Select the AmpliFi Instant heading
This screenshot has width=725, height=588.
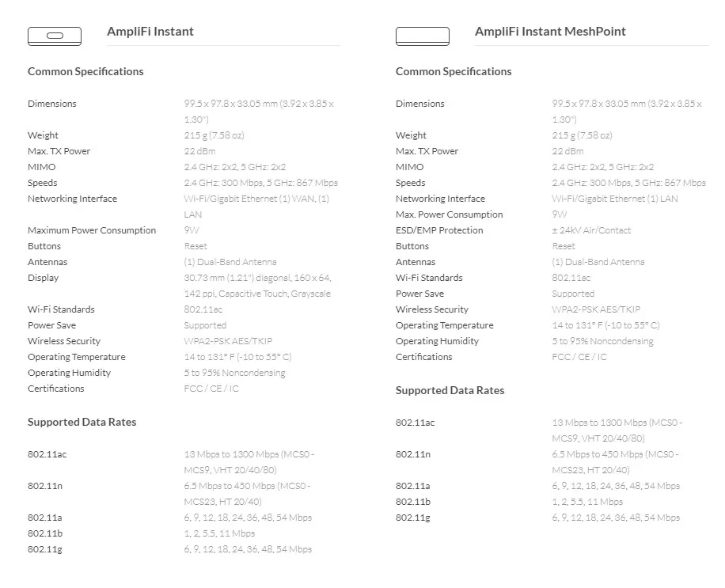(x=150, y=32)
